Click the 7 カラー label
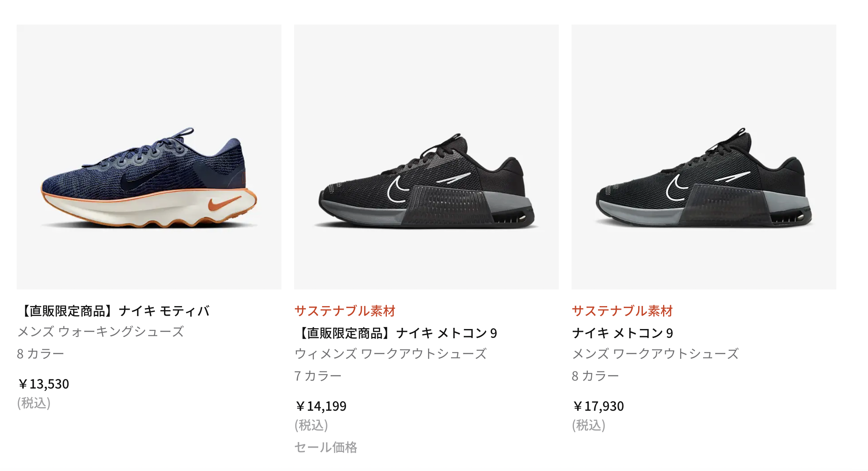This screenshot has width=868, height=471. point(318,376)
